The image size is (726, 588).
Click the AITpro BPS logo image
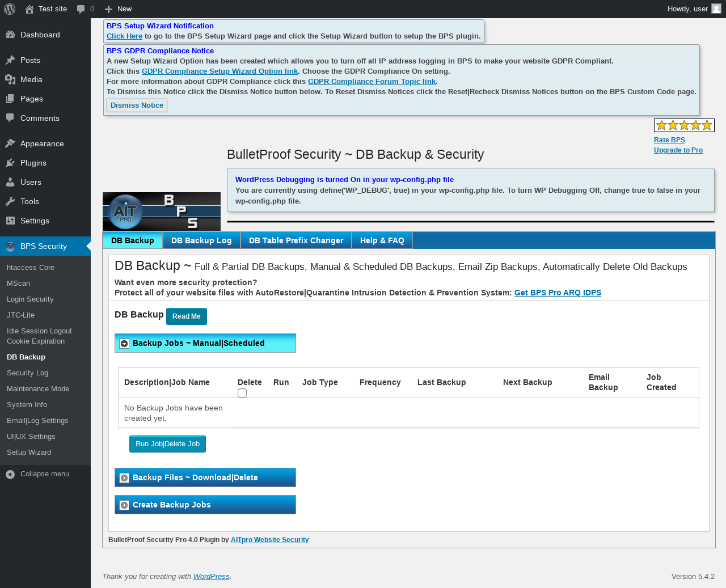coord(162,211)
